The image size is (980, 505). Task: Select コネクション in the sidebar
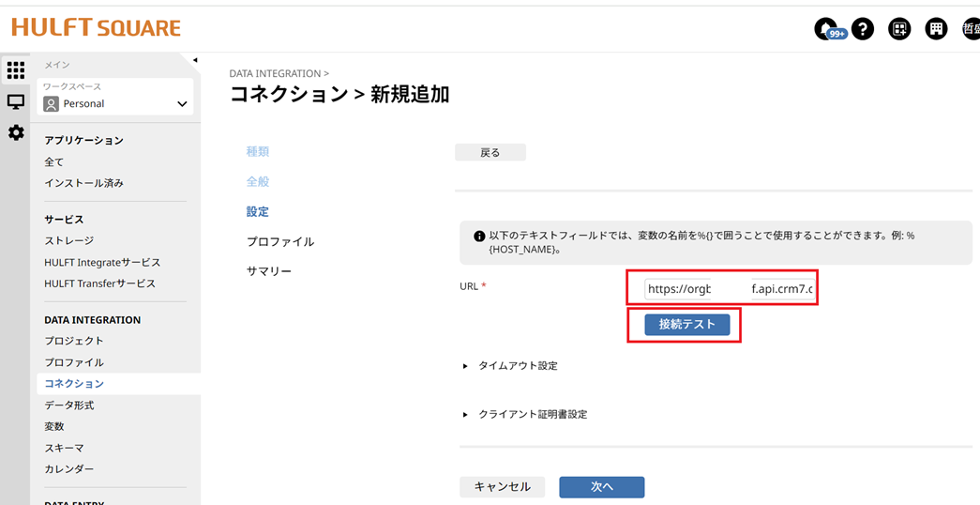(119, 384)
